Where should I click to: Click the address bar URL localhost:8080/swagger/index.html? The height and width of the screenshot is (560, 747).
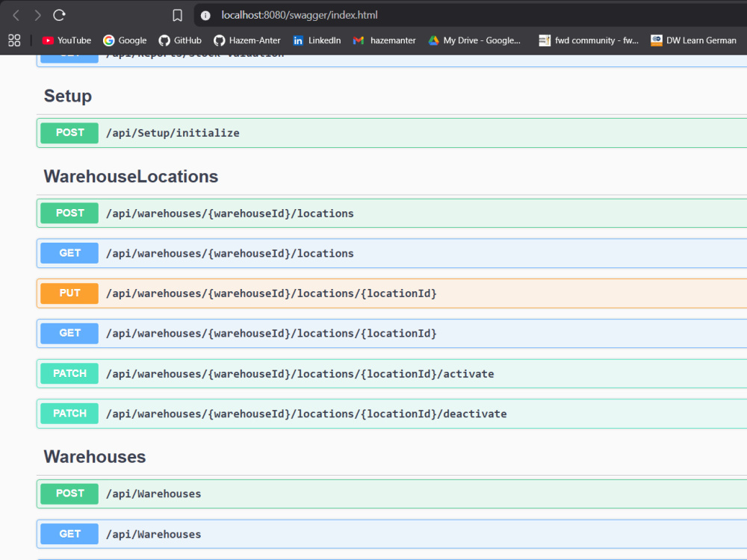[300, 15]
